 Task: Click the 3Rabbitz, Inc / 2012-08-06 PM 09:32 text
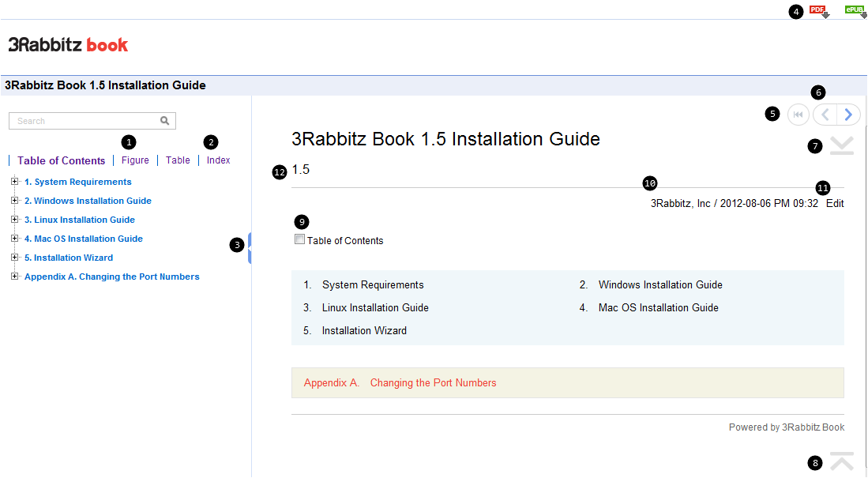tap(734, 203)
